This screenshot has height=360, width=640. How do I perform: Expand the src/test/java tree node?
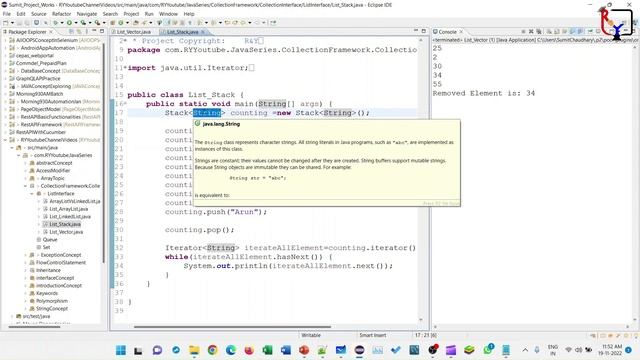click(x=12, y=316)
